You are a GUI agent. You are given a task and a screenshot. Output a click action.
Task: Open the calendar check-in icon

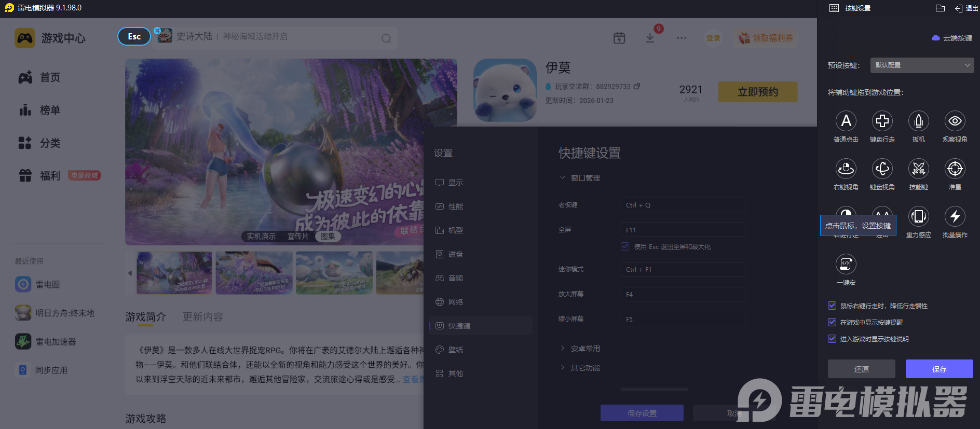(x=619, y=38)
